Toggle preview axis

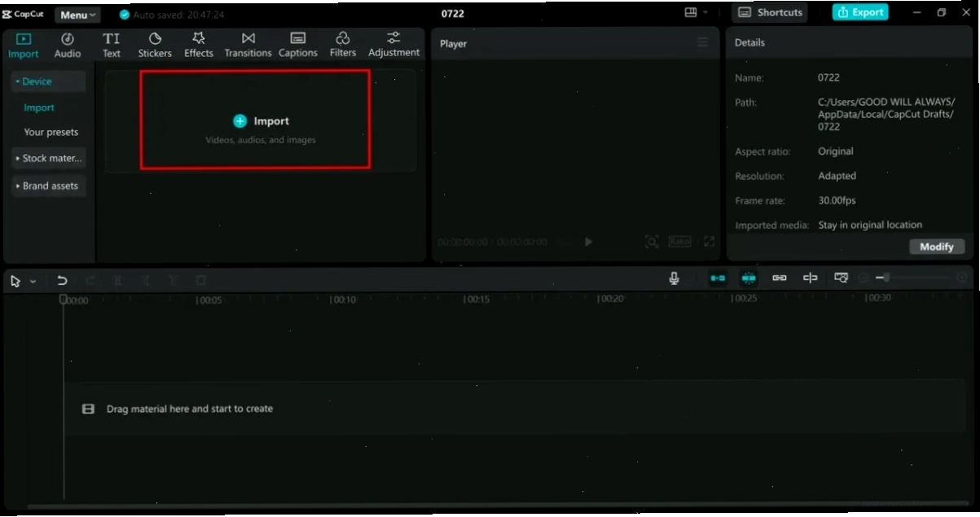[811, 278]
